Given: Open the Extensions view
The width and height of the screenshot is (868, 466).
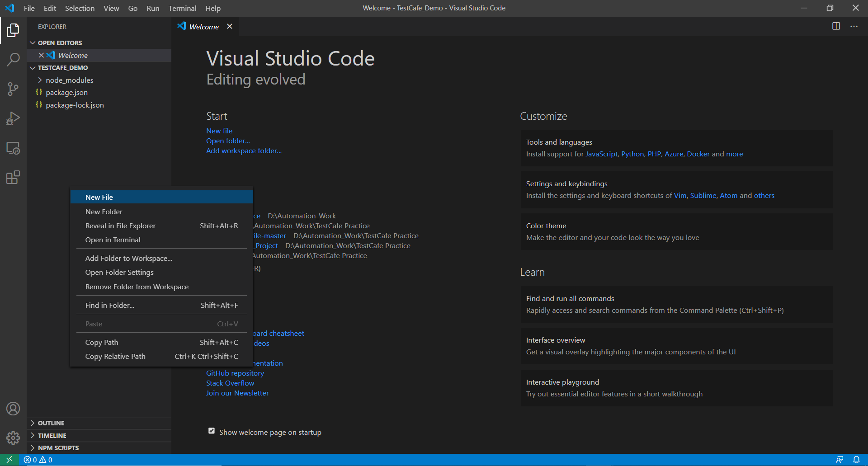Looking at the screenshot, I should (13, 178).
